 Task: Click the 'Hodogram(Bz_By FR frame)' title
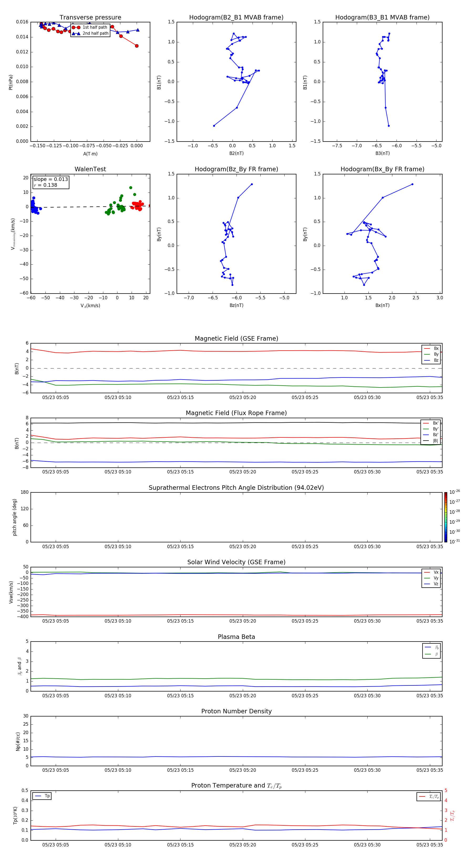coord(236,169)
